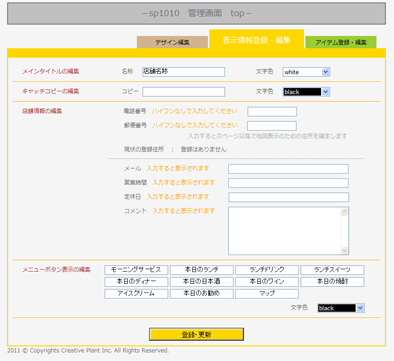Click the 本日の日本酒 menu button field

[x=202, y=282]
